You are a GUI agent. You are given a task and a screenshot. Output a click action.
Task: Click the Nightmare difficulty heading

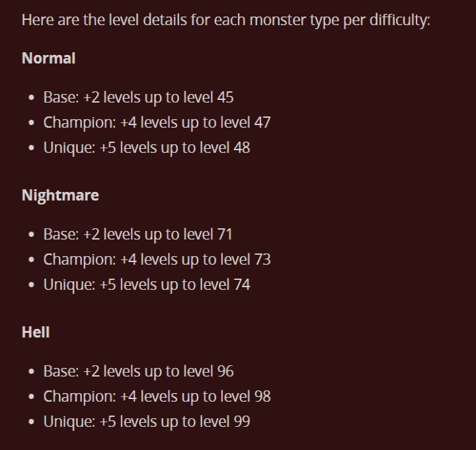[60, 195]
